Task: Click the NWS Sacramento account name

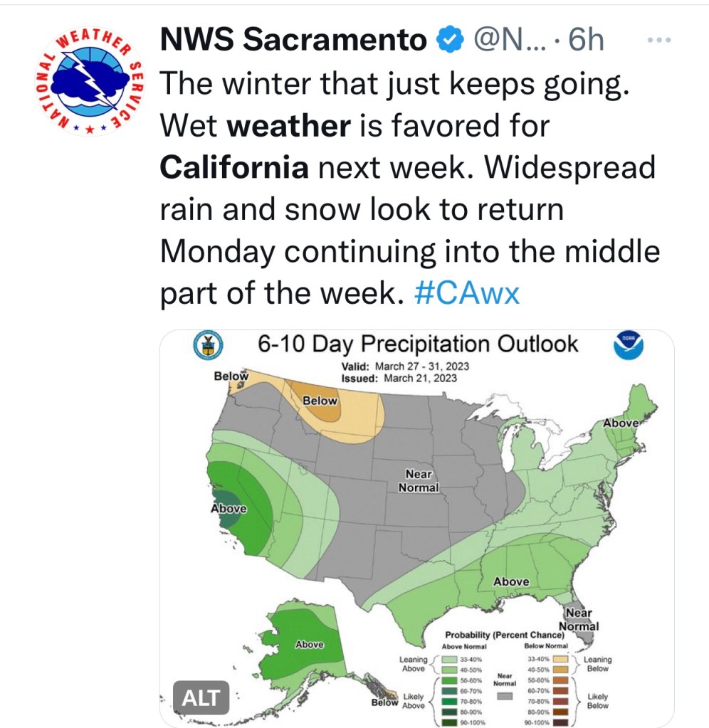Action: pyautogui.click(x=293, y=41)
